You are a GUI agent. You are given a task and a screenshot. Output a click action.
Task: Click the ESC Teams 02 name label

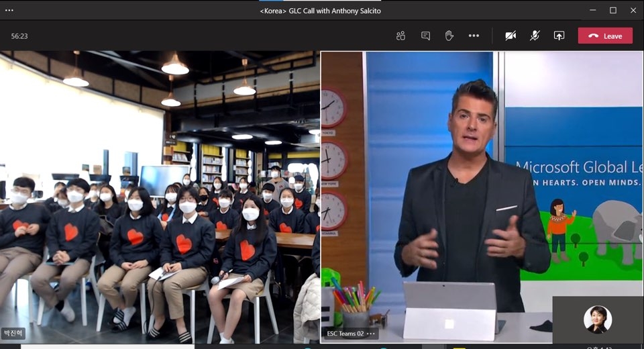coord(345,334)
